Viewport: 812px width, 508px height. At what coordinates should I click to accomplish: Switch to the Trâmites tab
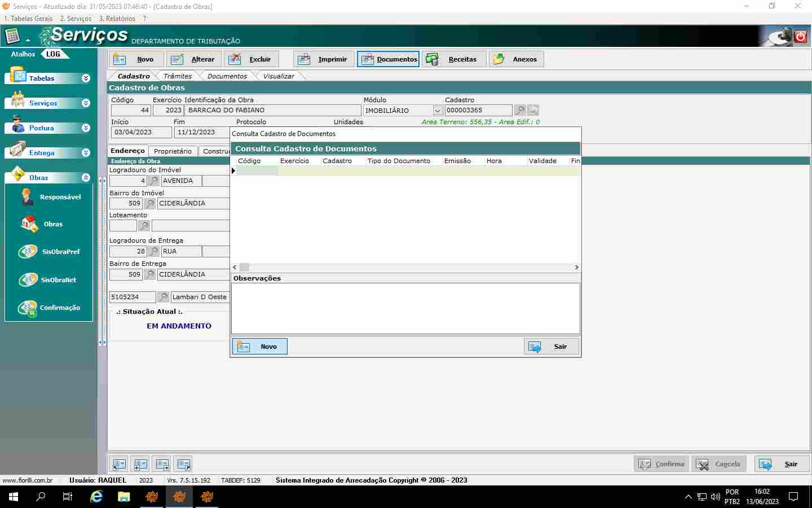coord(177,76)
